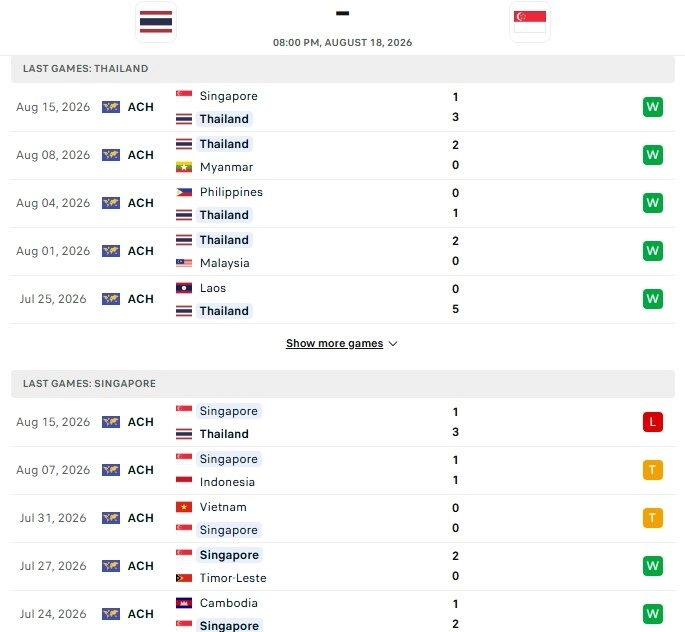Click the T badge for Indonesia match

653,470
